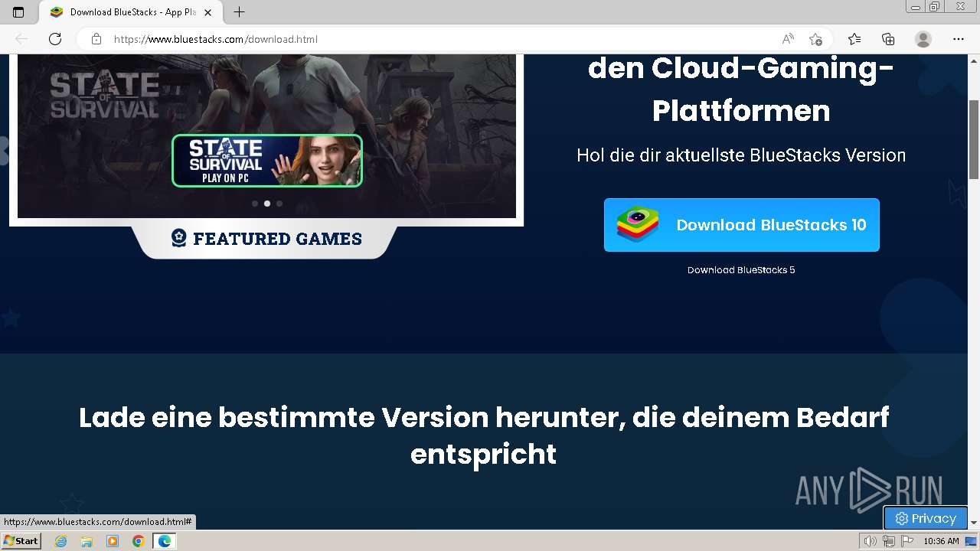
Task: Add this page to favorites
Action: [816, 39]
